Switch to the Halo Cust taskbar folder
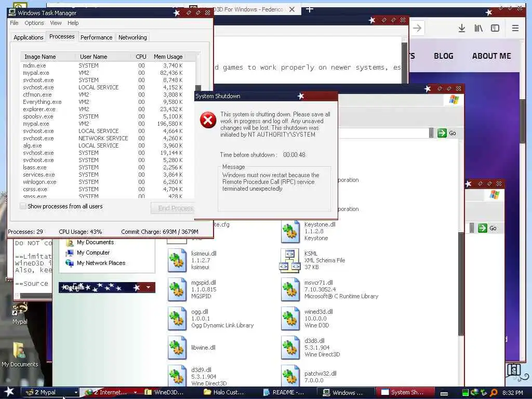This screenshot has width=532, height=399. pos(228,393)
